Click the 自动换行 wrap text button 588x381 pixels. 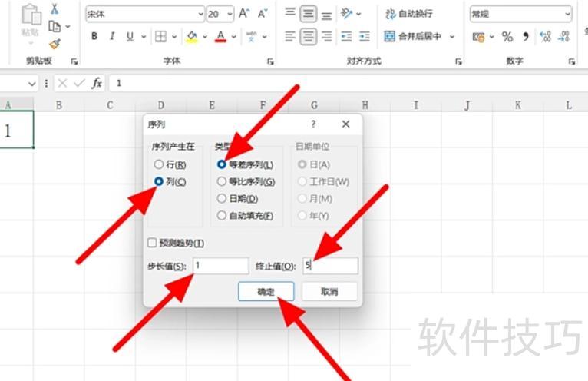408,14
